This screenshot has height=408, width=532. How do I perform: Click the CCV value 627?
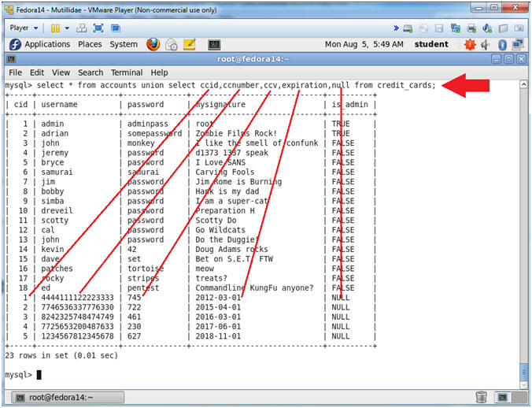pos(134,336)
